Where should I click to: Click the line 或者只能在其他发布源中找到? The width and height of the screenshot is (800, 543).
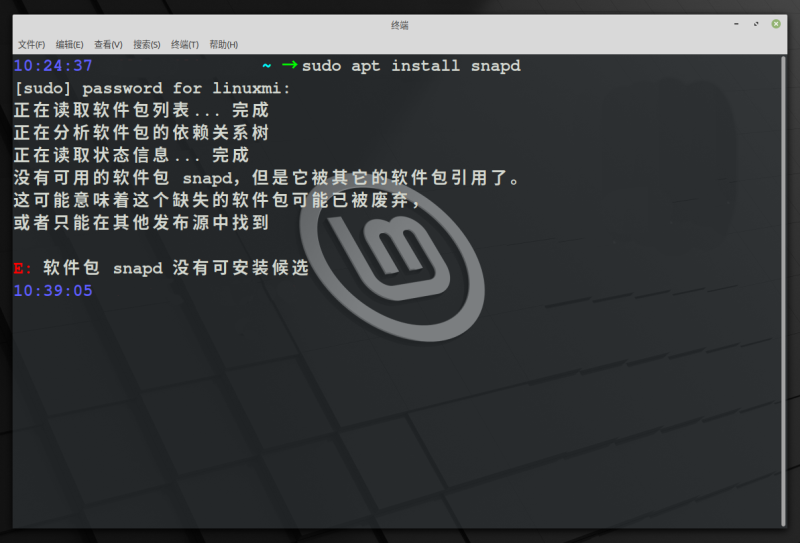[141, 223]
